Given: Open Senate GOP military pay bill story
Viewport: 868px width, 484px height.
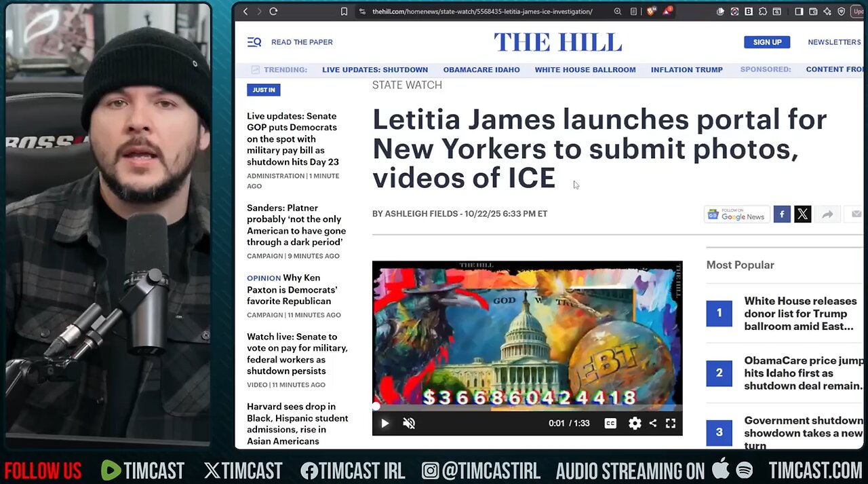Looking at the screenshot, I should pos(293,138).
